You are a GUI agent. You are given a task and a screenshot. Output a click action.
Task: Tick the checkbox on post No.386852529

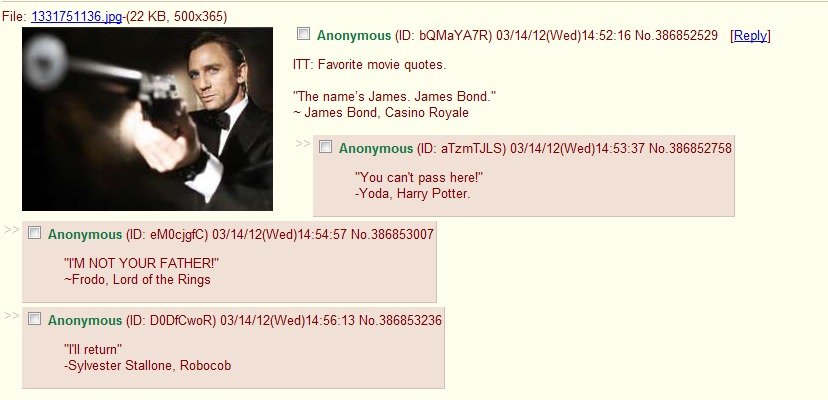(x=303, y=34)
